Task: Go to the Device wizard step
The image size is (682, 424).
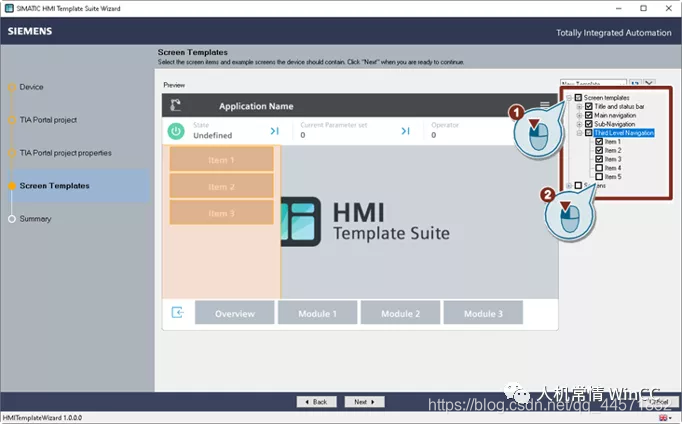Action: (x=31, y=87)
